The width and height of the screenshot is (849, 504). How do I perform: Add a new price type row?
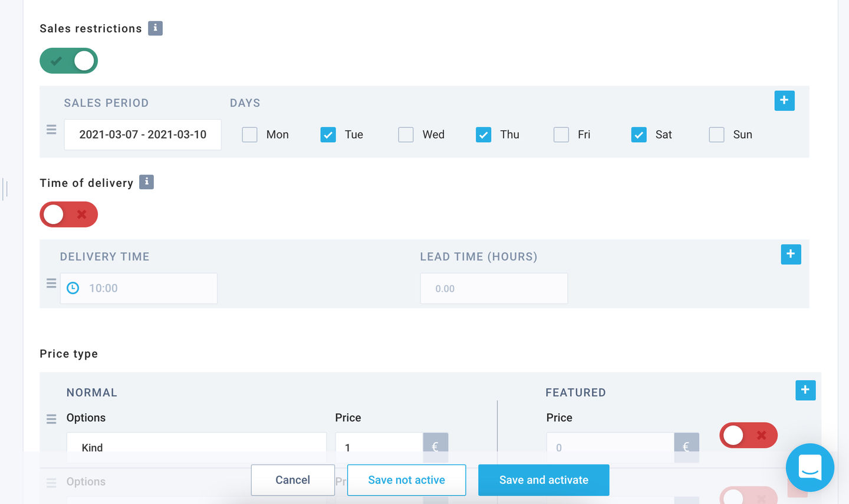[x=805, y=390]
